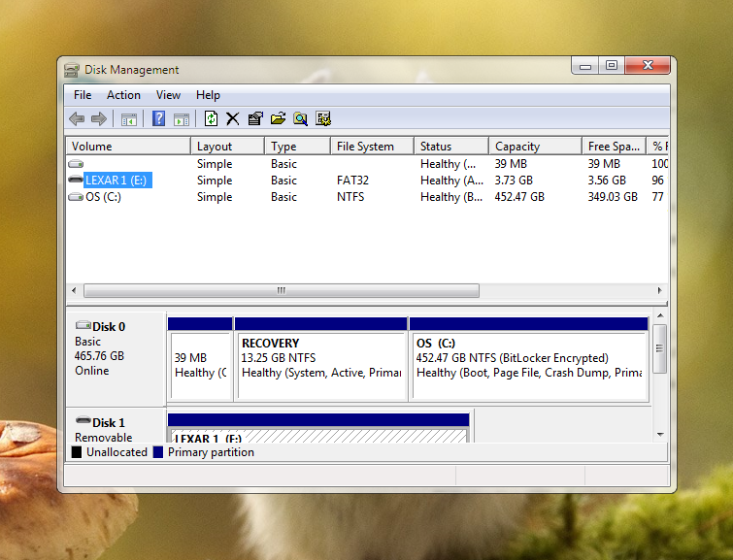733x560 pixels.
Task: Sort by the Volume column header
Action: [x=128, y=146]
